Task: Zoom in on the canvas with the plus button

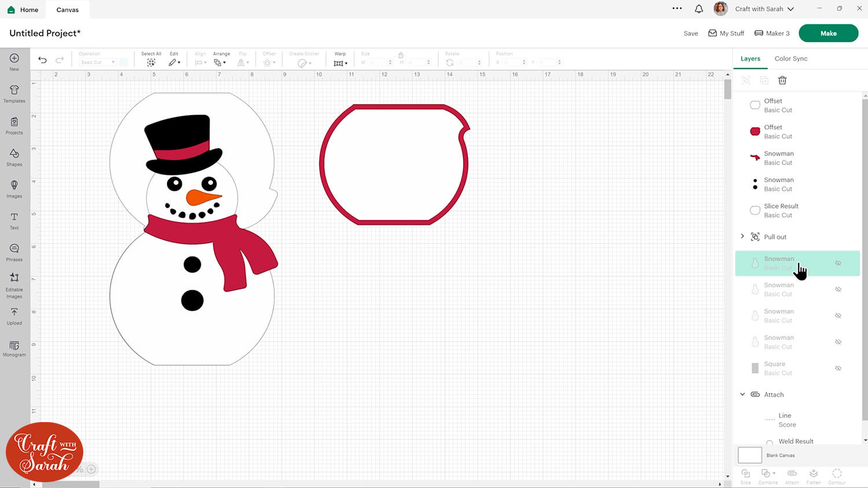Action: click(x=91, y=469)
